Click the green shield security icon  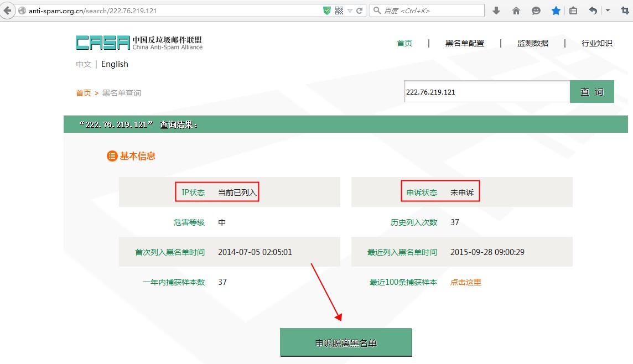click(x=327, y=11)
